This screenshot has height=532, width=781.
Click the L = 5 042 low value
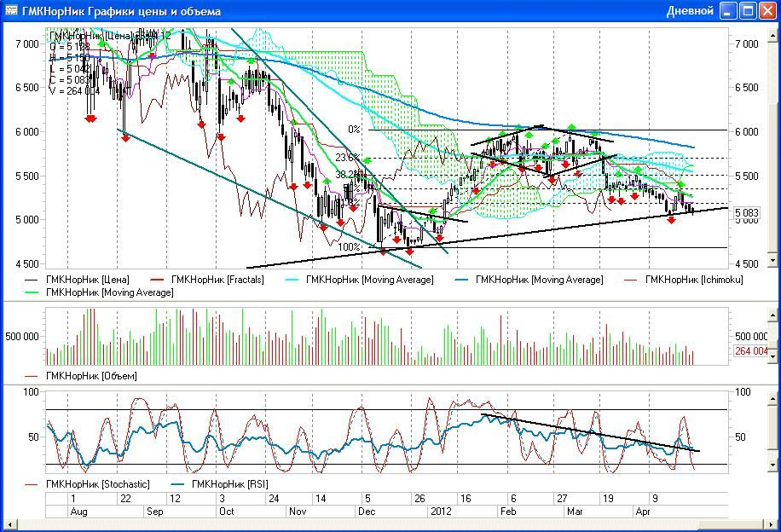click(x=69, y=69)
